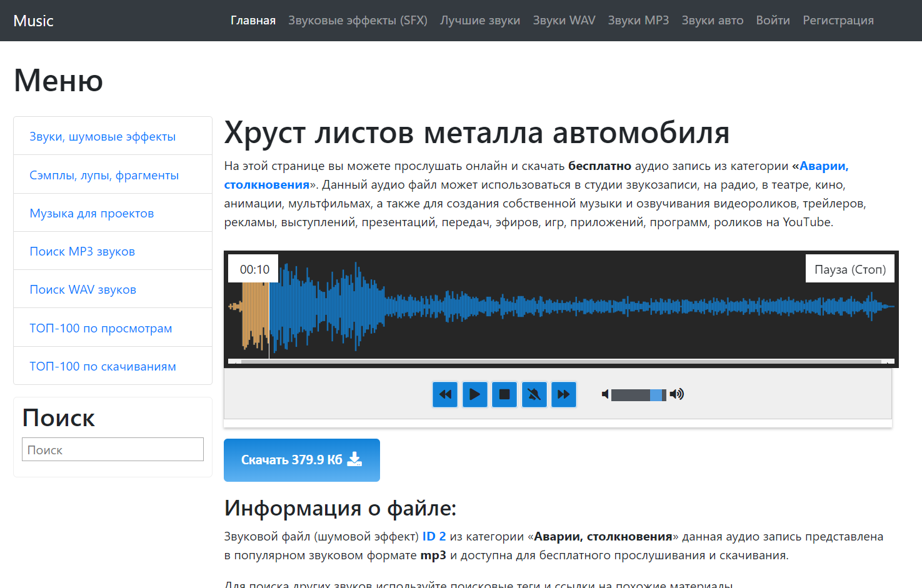The image size is (922, 588).
Task: Open ТОП-100 по скачиваниям in sidebar
Action: point(103,366)
